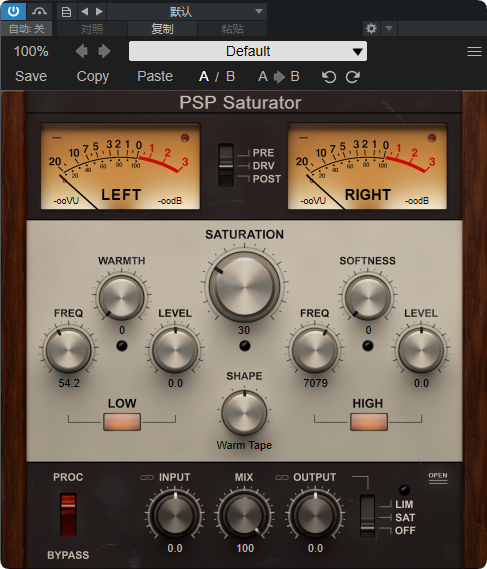Click the 54.2 frequency value
The height and width of the screenshot is (569, 487).
[69, 383]
